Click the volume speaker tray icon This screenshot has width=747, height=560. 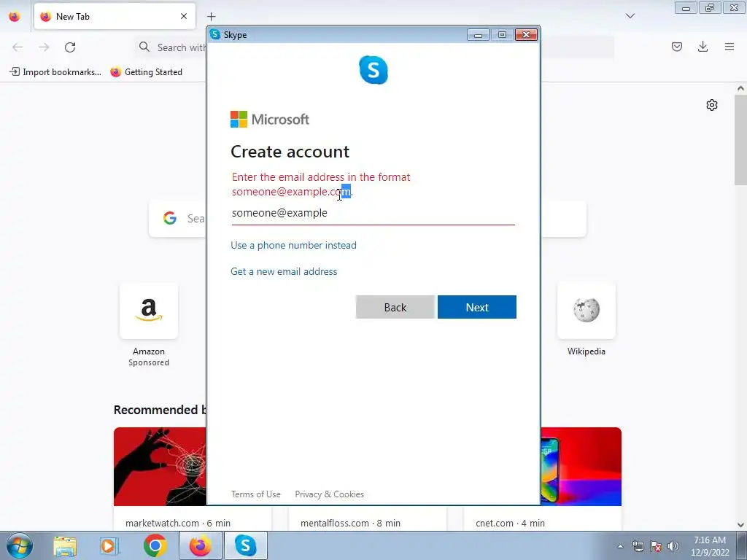pos(673,546)
